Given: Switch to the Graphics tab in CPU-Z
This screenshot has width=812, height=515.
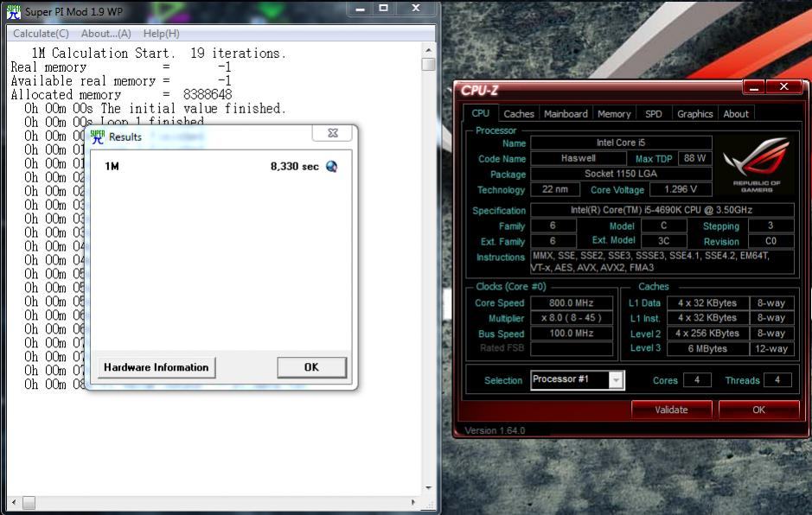Looking at the screenshot, I should tap(695, 114).
